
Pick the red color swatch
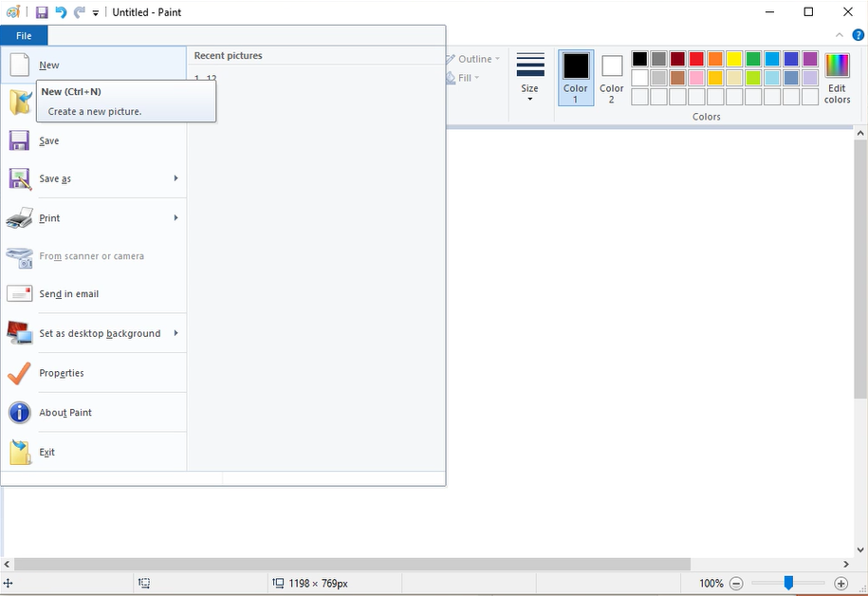696,59
